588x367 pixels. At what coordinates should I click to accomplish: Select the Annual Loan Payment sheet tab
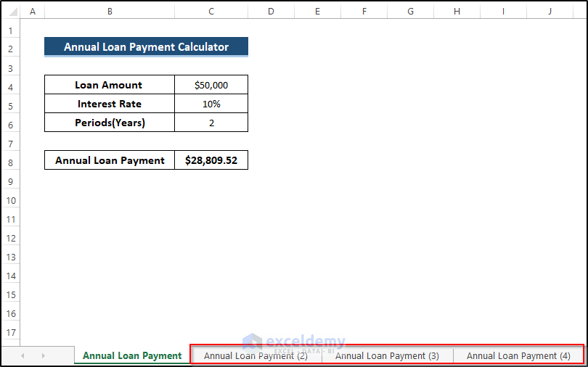pos(132,355)
